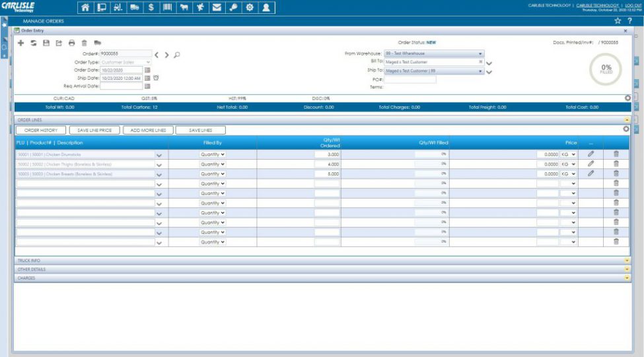Click the plus icon to add new order

click(20, 43)
